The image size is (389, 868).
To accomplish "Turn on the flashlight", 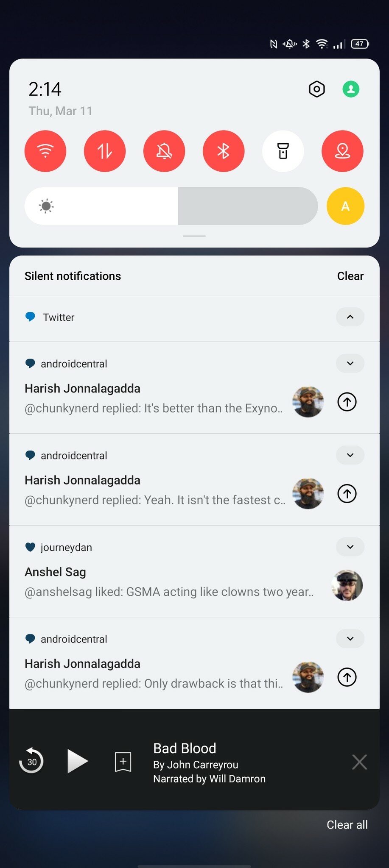I will pos(283,151).
